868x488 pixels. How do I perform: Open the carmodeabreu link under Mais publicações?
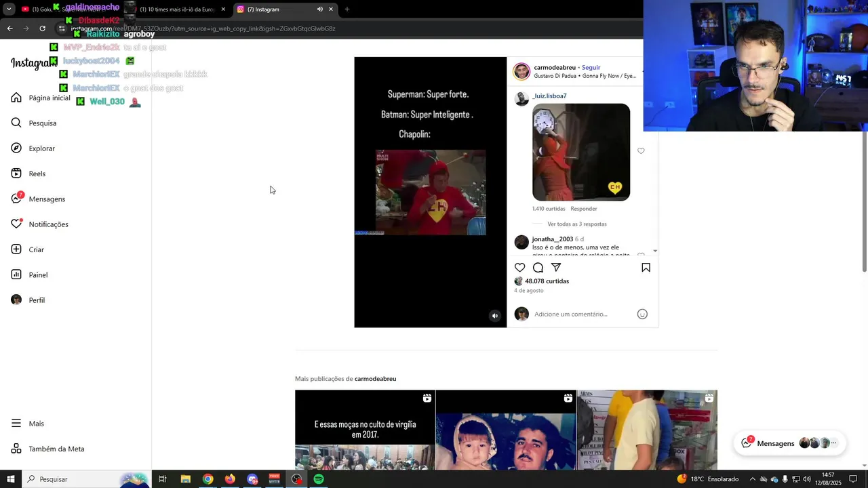(x=375, y=379)
